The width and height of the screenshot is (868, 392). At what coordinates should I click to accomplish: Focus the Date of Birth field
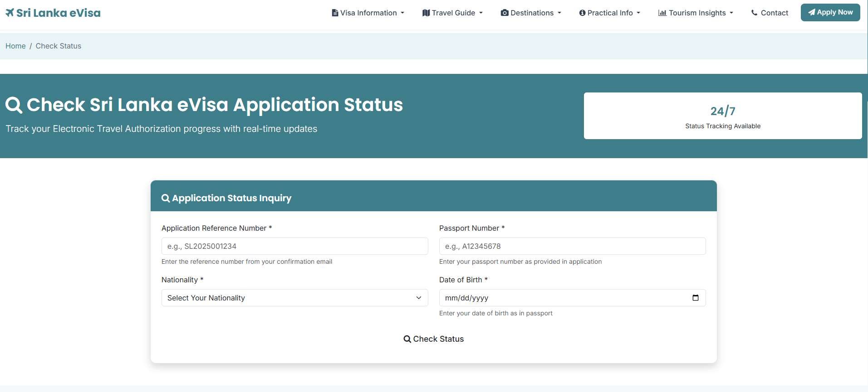pos(573,298)
